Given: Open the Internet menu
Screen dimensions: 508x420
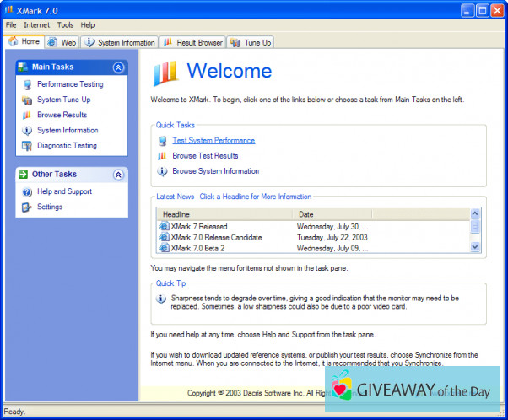Looking at the screenshot, I should point(36,25).
